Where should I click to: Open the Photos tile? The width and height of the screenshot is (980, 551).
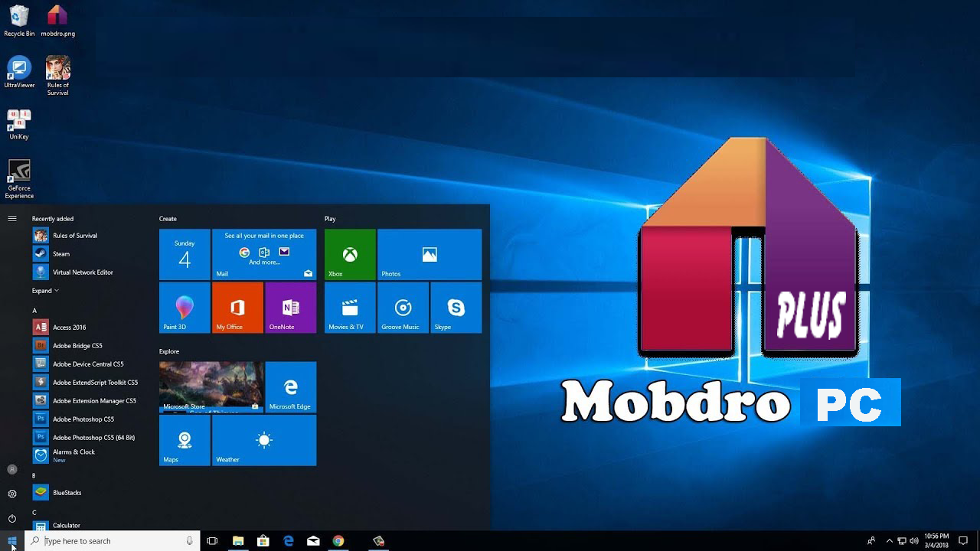point(430,254)
